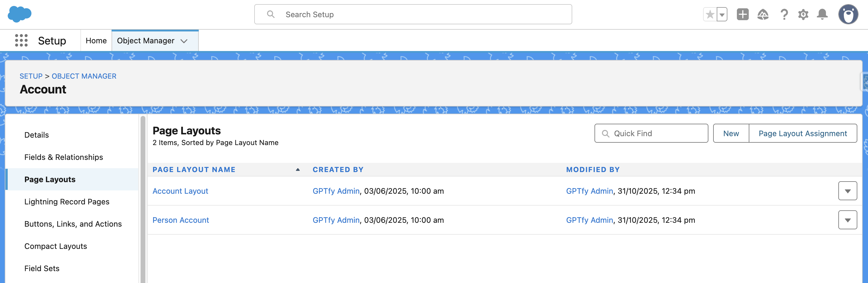Click the Quick Find input field

coord(655,133)
